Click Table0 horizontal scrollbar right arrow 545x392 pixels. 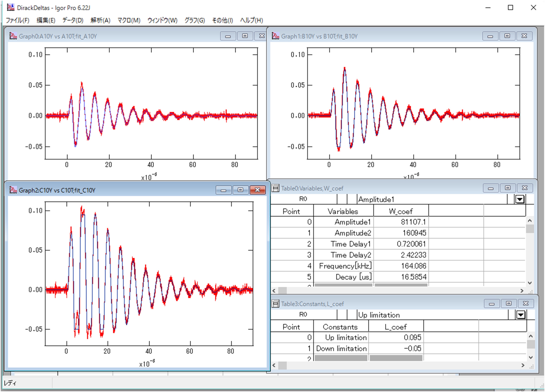tap(522, 290)
